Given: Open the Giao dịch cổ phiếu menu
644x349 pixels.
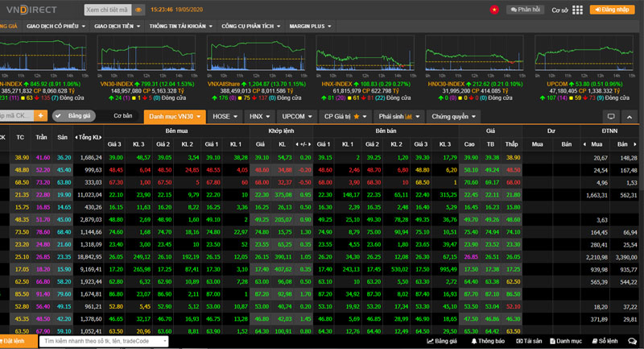Looking at the screenshot, I should [x=56, y=26].
